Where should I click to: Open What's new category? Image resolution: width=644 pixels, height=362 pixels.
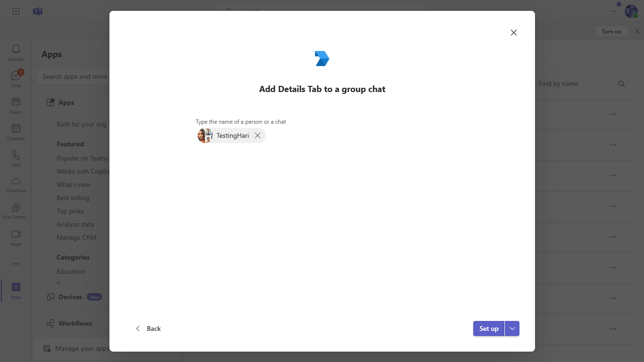73,185
